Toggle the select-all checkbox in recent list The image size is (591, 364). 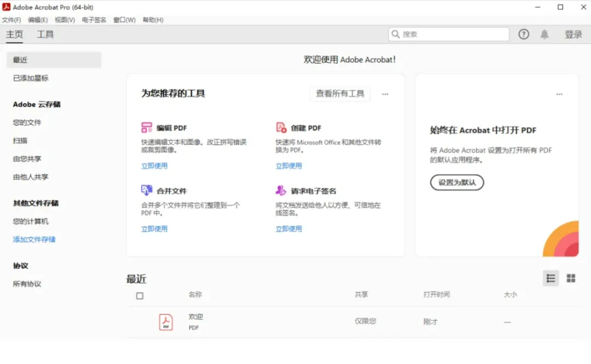140,296
